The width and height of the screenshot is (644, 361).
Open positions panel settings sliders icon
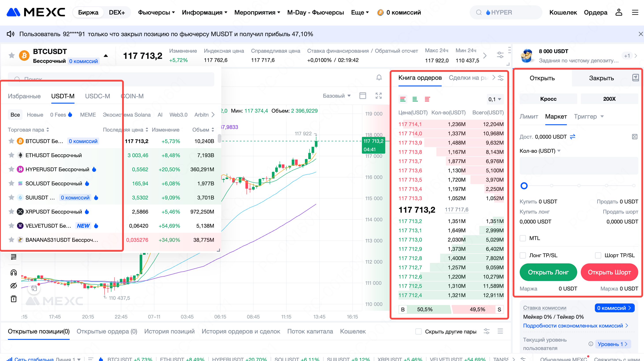click(486, 331)
